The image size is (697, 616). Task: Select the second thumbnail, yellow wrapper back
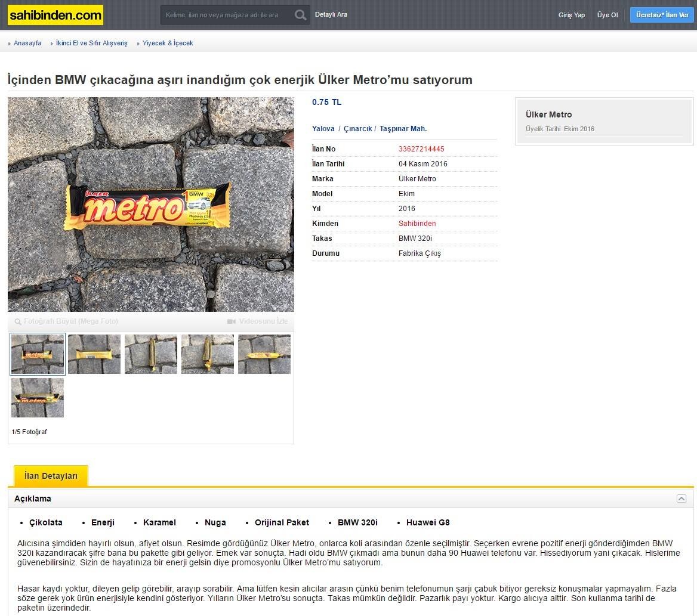94,354
